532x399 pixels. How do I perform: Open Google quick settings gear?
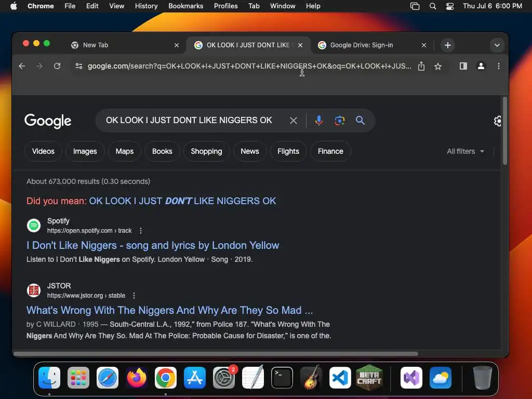click(x=497, y=121)
